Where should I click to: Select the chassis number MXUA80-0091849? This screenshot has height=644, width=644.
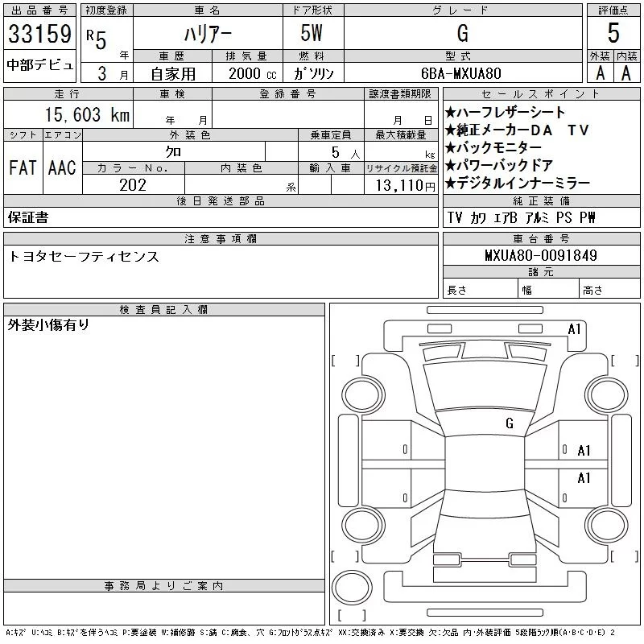coord(540,256)
